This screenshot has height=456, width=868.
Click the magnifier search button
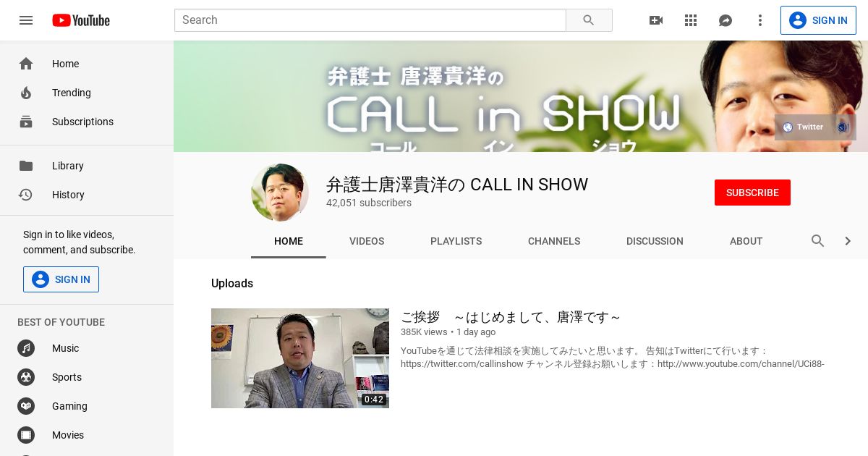click(589, 20)
